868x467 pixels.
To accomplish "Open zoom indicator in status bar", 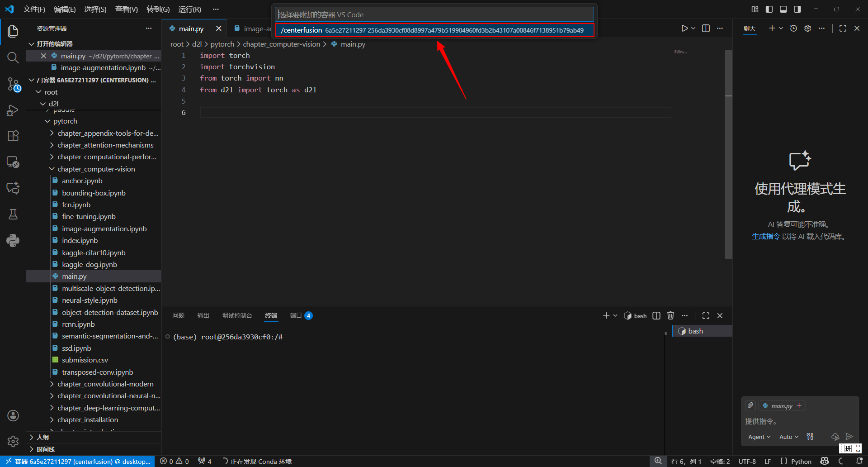I will [658, 462].
